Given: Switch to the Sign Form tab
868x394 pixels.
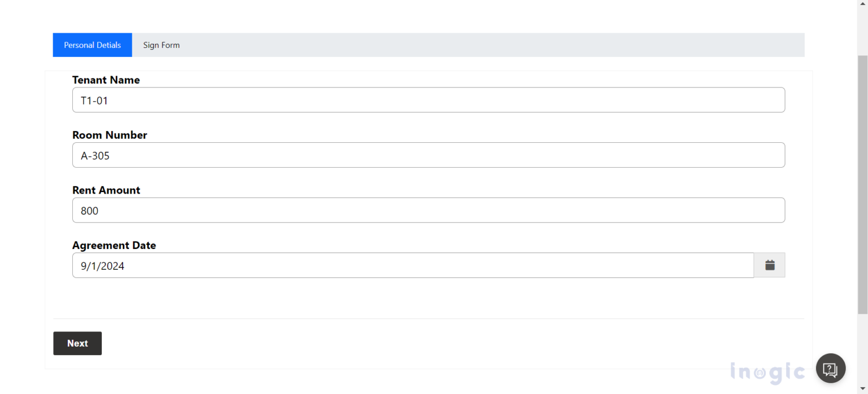Looking at the screenshot, I should (161, 45).
